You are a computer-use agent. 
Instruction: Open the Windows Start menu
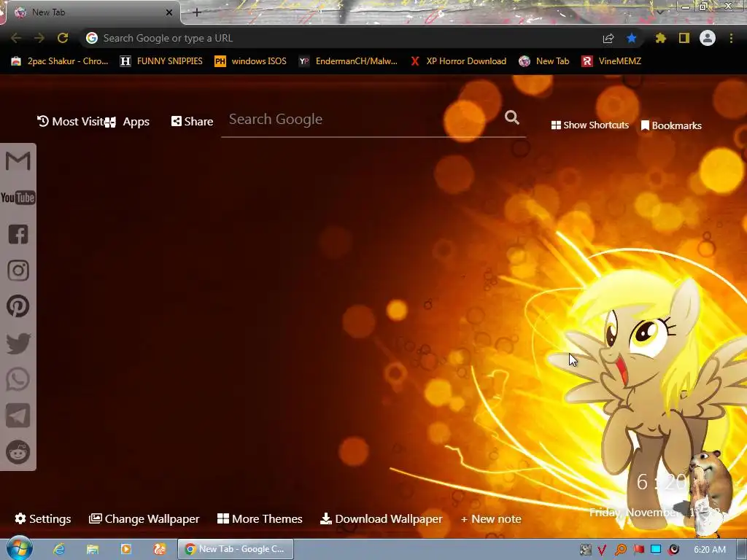pyautogui.click(x=19, y=548)
